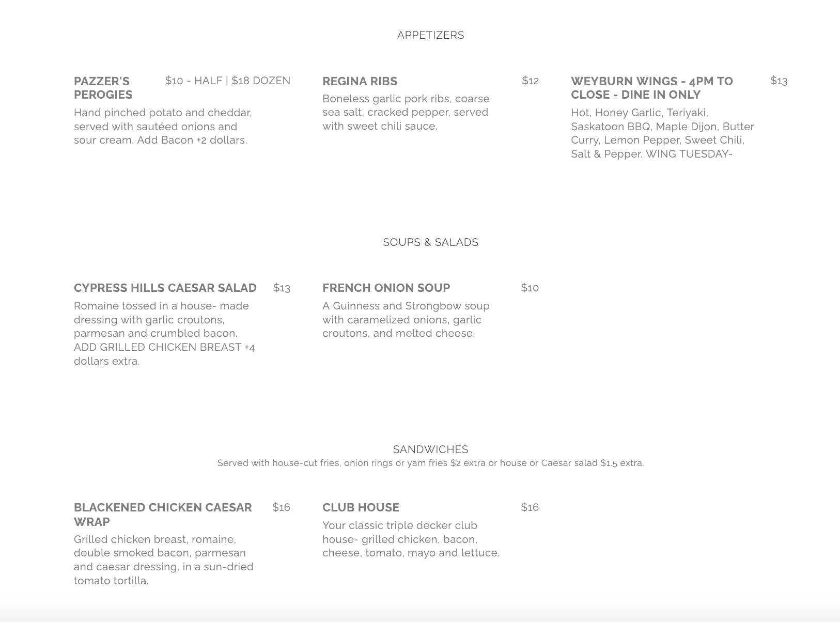Click the French Onion Soup description
Image resolution: width=840 pixels, height=622 pixels.
406,319
